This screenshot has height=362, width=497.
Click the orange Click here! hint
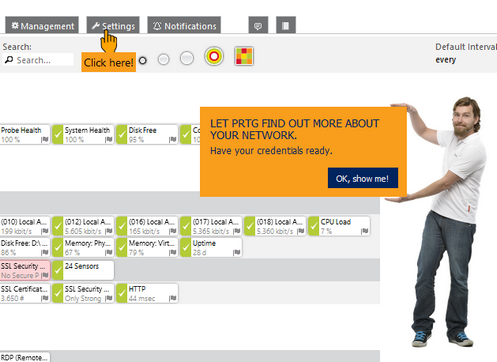[x=109, y=62]
